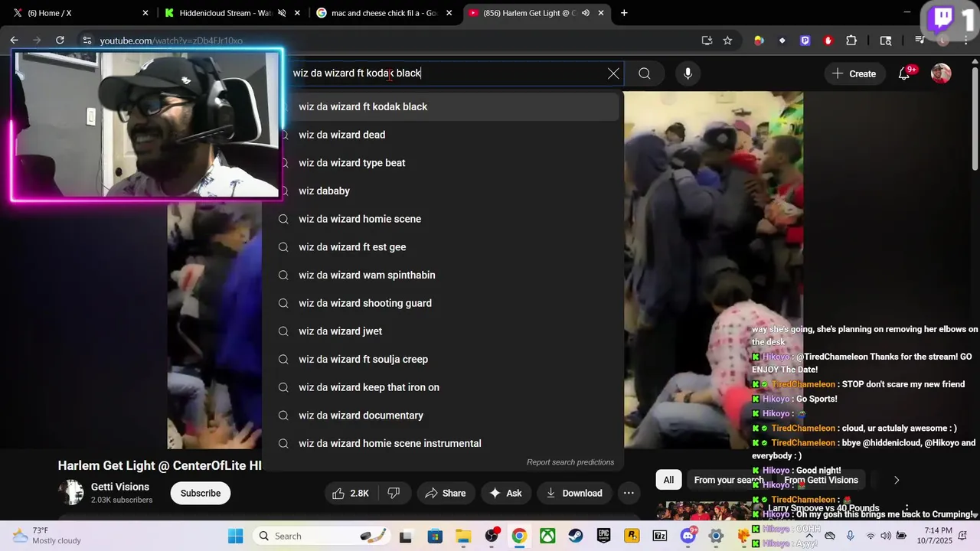Image resolution: width=980 pixels, height=551 pixels.
Task: Choose suggestion 'wiz da wizard keep that iron on'
Action: [x=443, y=387]
